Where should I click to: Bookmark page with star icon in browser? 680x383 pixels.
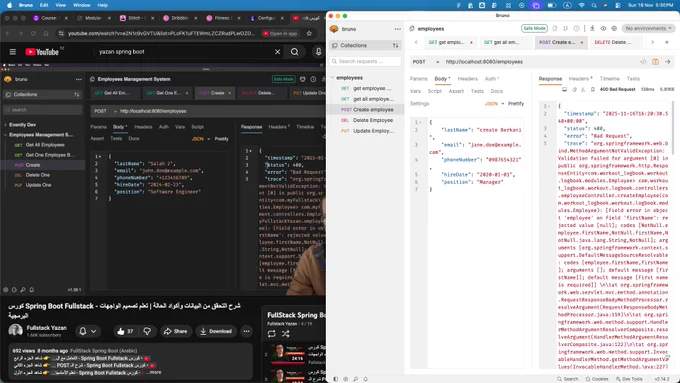pos(309,33)
